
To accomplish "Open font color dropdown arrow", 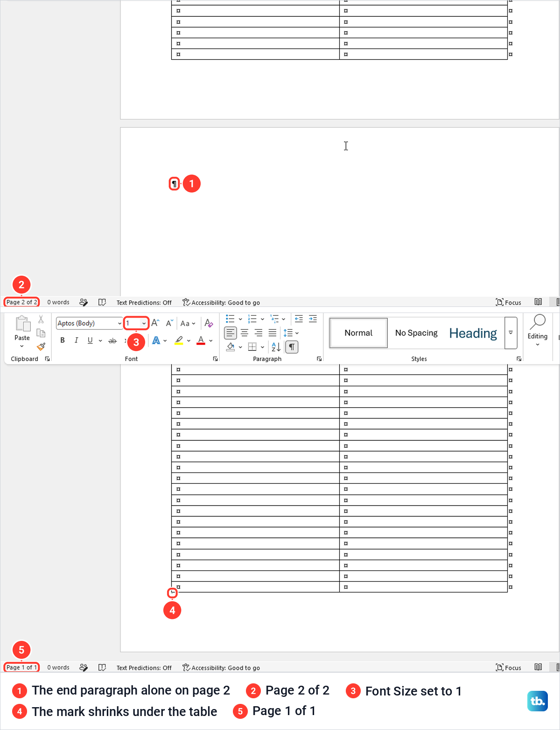I will [x=211, y=341].
